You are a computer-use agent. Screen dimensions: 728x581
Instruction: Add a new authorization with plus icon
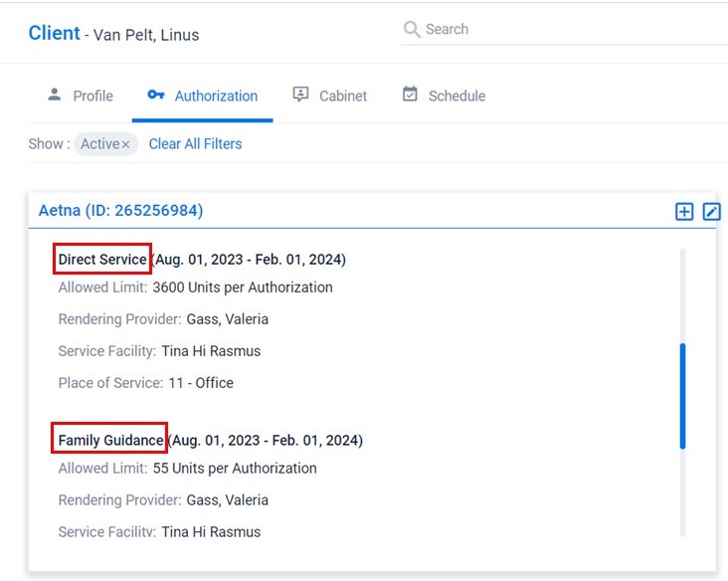click(684, 211)
